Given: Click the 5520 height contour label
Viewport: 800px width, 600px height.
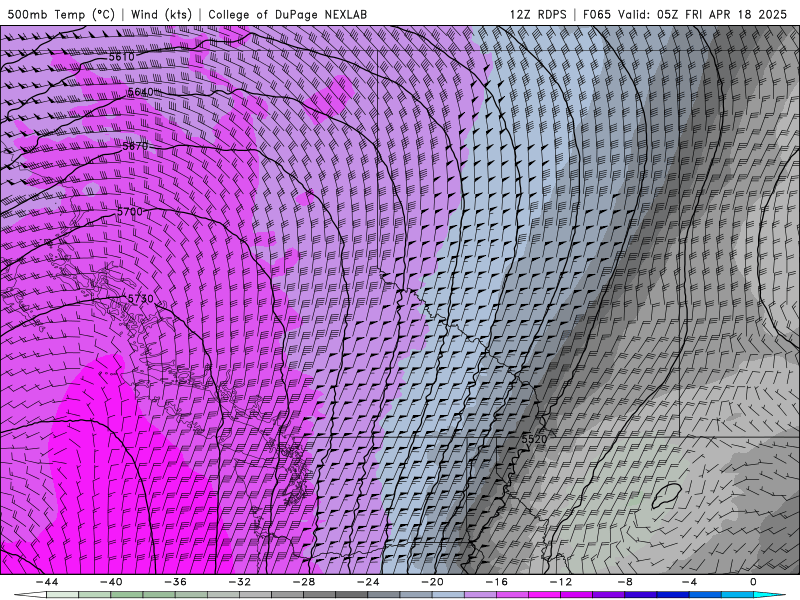Looking at the screenshot, I should [x=534, y=439].
